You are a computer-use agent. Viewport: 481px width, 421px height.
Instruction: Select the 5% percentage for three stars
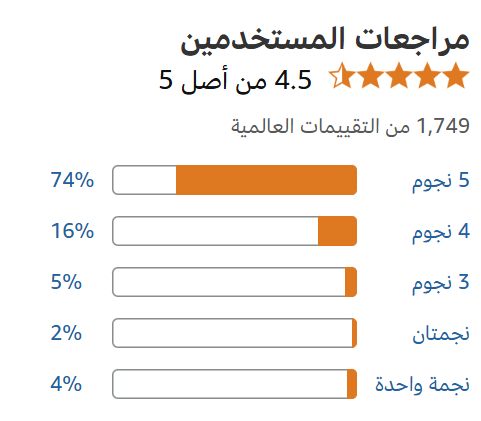[66, 282]
